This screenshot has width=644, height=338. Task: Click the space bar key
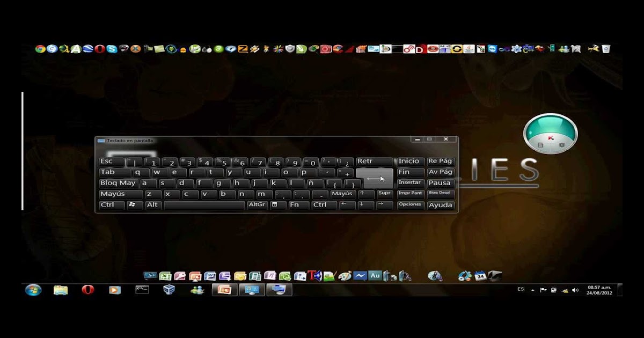pos(204,205)
